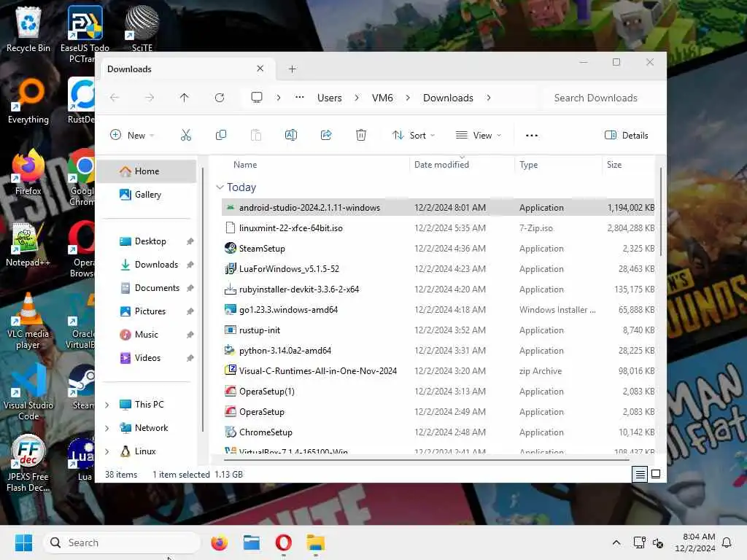
Task: Click VM6 in the address breadcrumb
Action: [382, 98]
